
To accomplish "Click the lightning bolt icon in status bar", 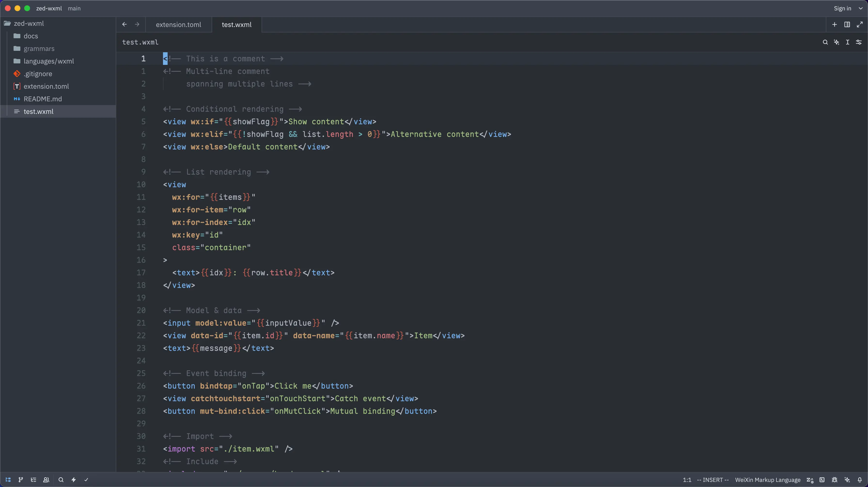I will (73, 479).
